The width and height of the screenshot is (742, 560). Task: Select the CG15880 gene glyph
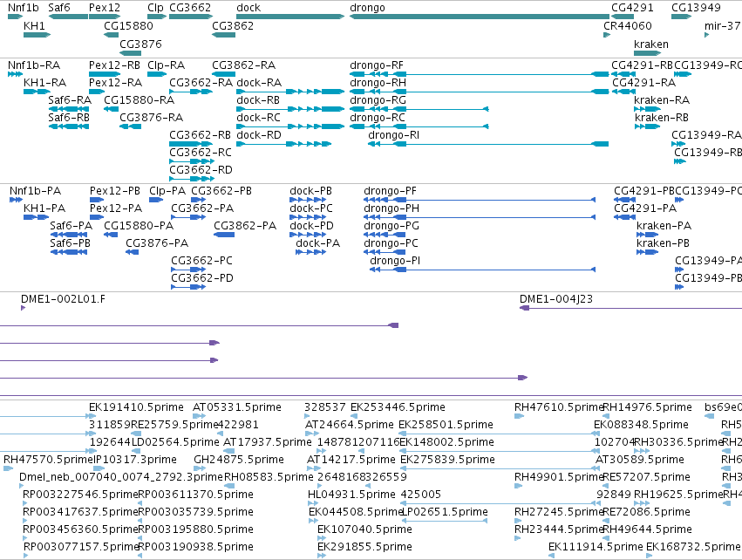pyautogui.click(x=112, y=35)
